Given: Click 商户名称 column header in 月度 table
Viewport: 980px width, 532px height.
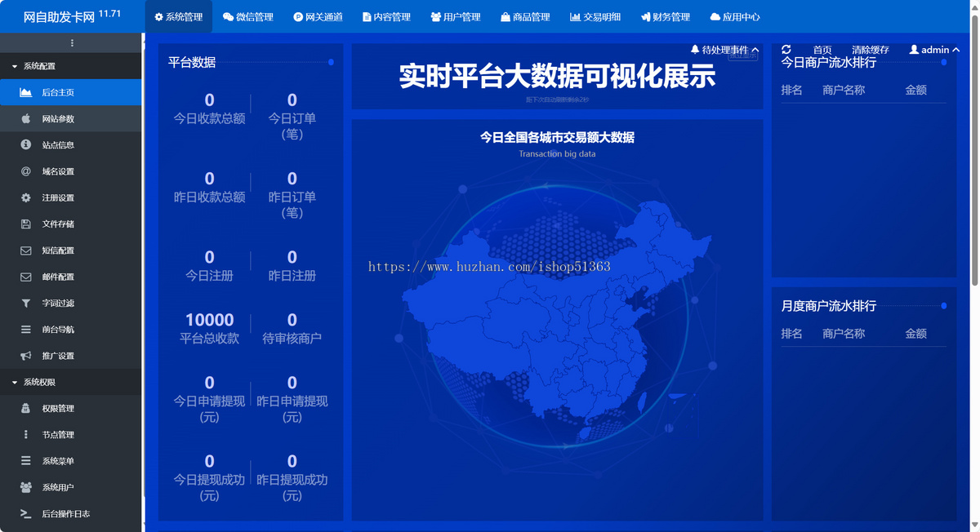Looking at the screenshot, I should [844, 334].
